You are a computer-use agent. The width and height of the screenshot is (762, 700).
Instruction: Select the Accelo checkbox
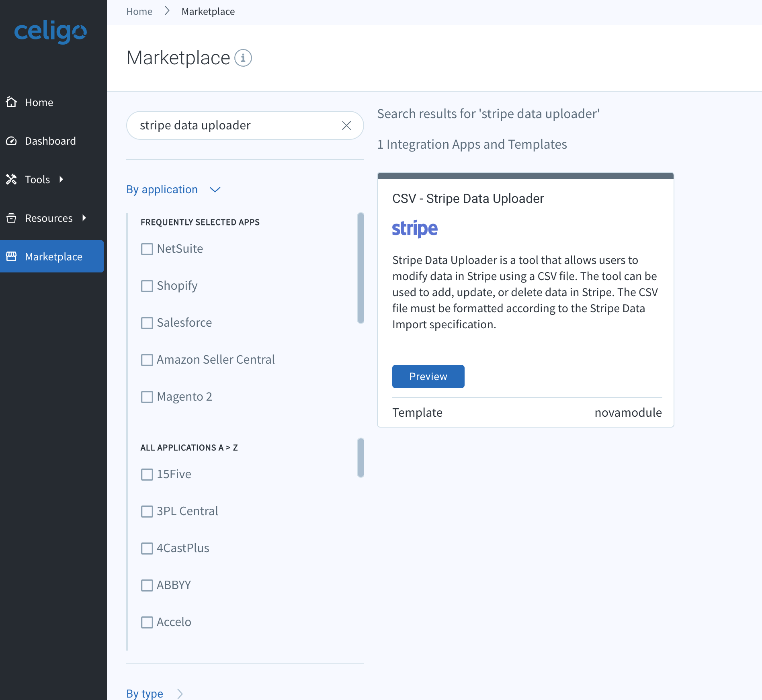tap(147, 622)
